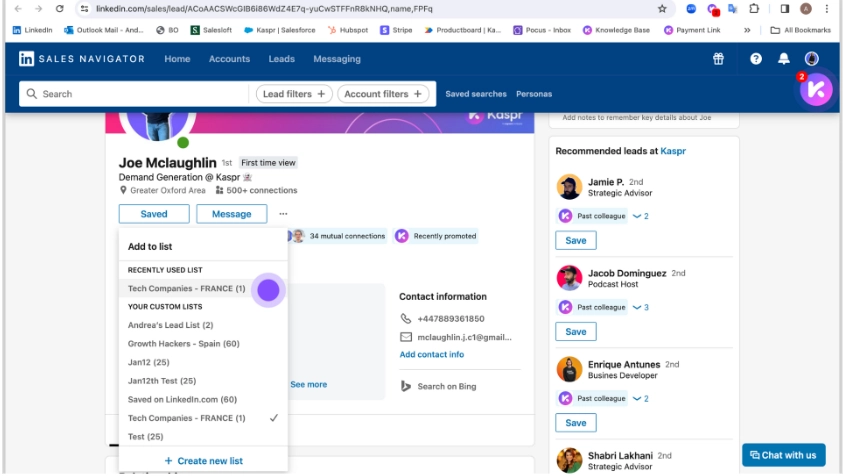Viewport: 843px width, 476px height.
Task: Click Add contact info link
Action: tap(432, 354)
